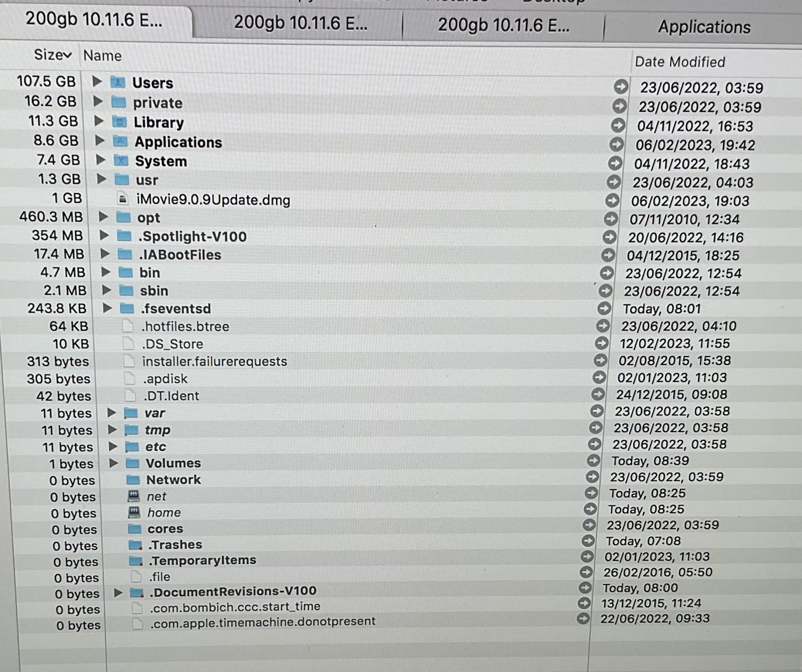The width and height of the screenshot is (802, 672).
Task: Click the arrow icon in the private row
Action: click(619, 106)
